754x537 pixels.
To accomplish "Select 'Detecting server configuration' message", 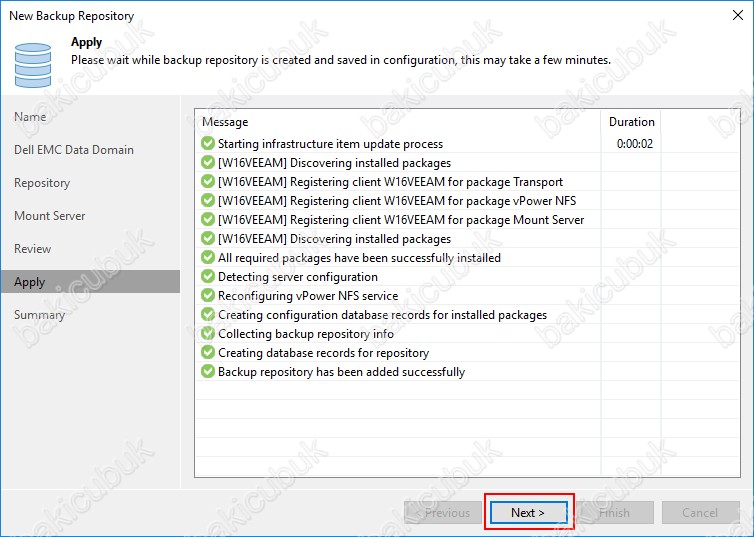I will [x=298, y=277].
